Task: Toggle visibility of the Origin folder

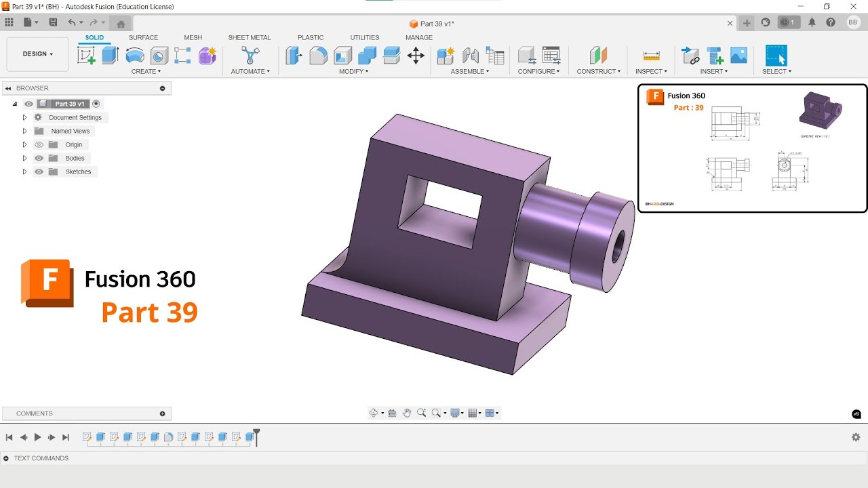Action: point(39,144)
